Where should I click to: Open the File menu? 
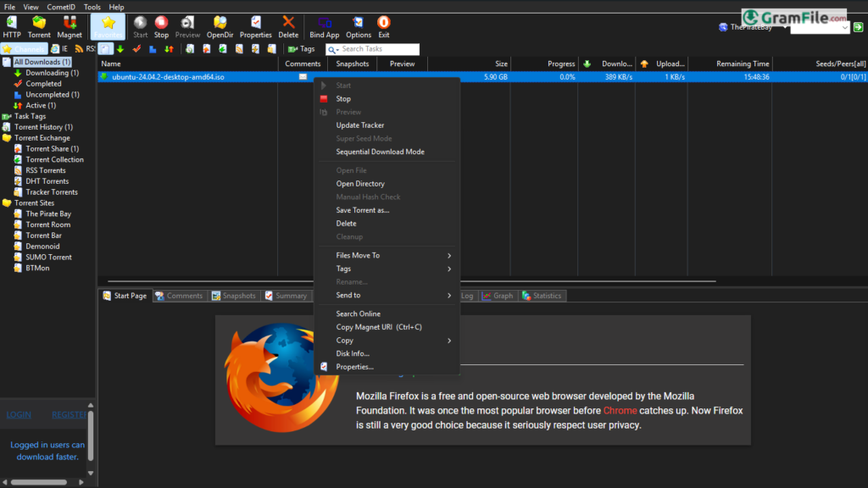coord(9,7)
